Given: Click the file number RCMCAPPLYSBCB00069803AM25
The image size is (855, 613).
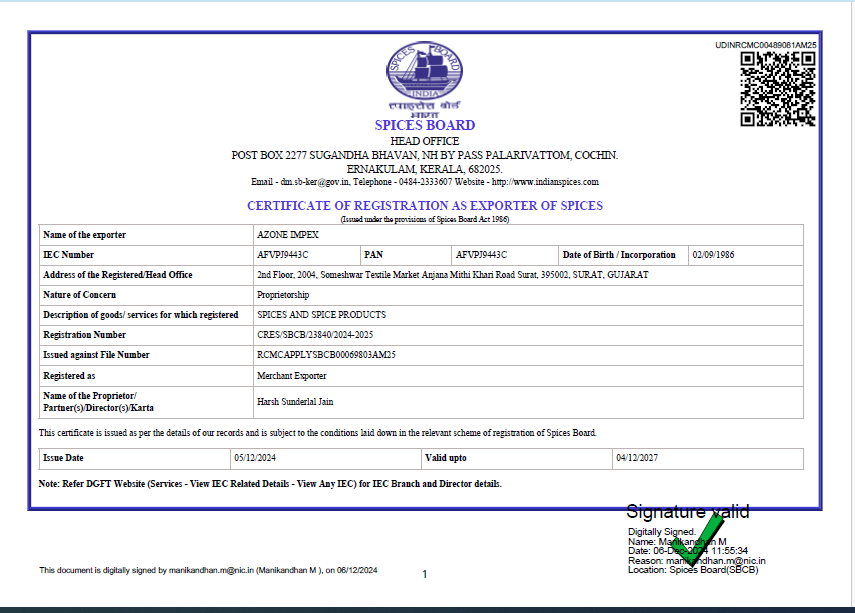Looking at the screenshot, I should (x=326, y=355).
